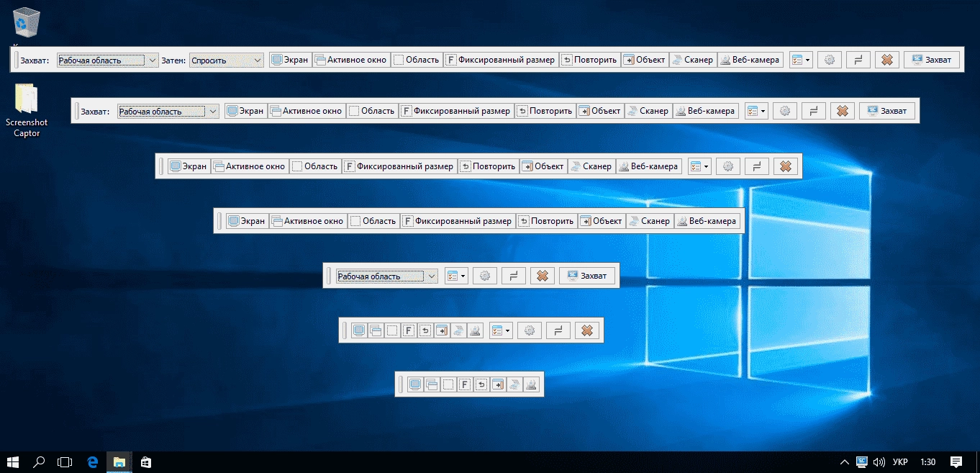Click Scanner icon in icon-only toolbar with gear
Viewport: 980px width, 473px height.
point(458,330)
